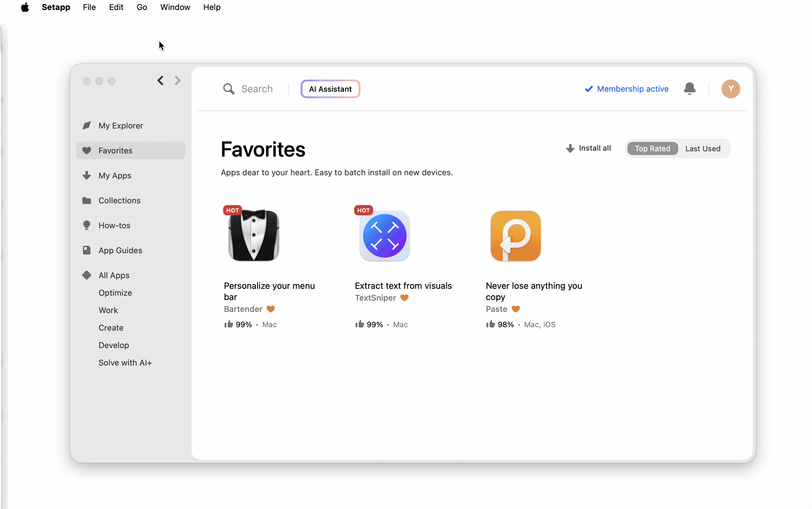
Task: Open Collections in sidebar
Action: [x=131, y=200]
